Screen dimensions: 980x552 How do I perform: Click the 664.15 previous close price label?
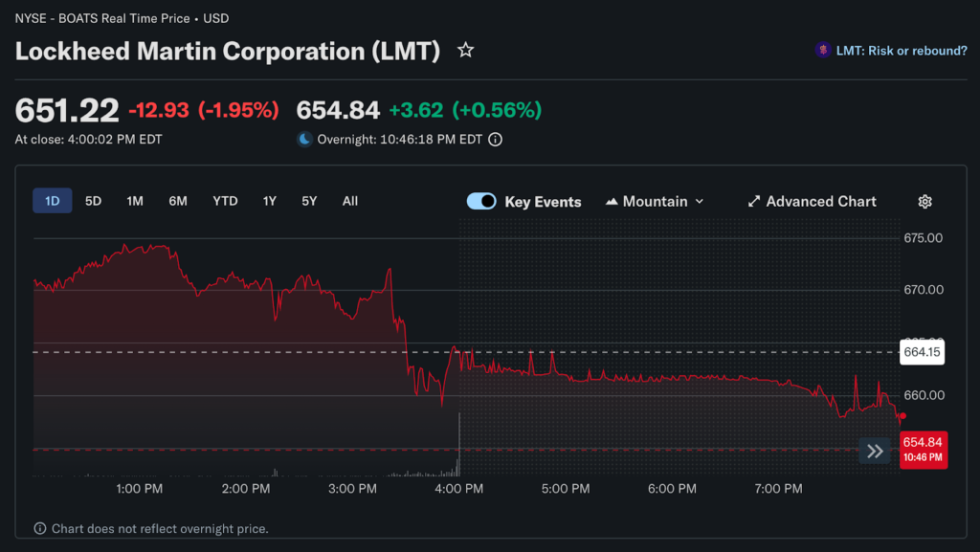click(922, 352)
